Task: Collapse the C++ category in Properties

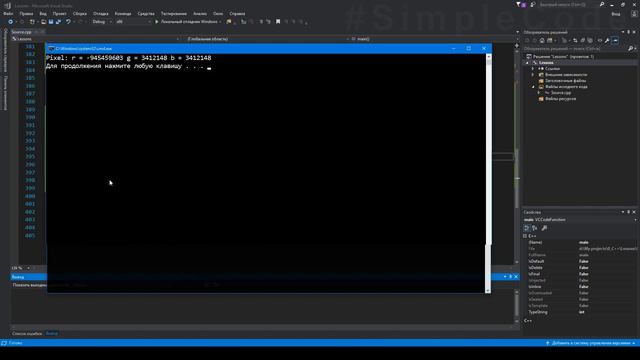Action: click(525, 236)
